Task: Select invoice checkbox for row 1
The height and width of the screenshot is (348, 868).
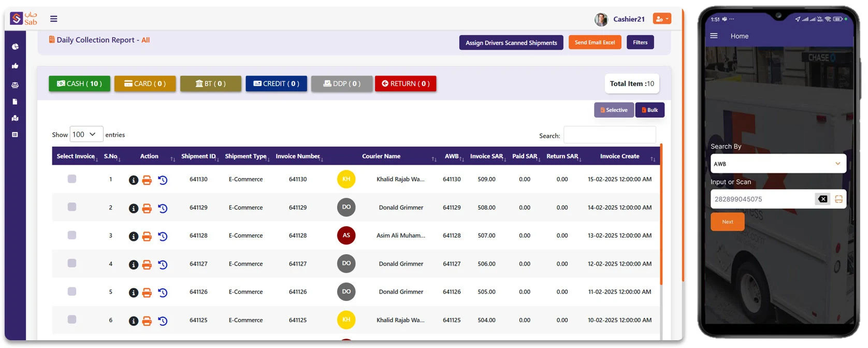Action: [72, 179]
